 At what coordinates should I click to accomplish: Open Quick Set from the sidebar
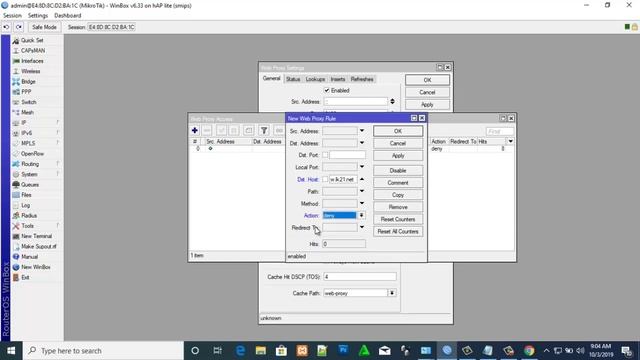click(x=32, y=40)
